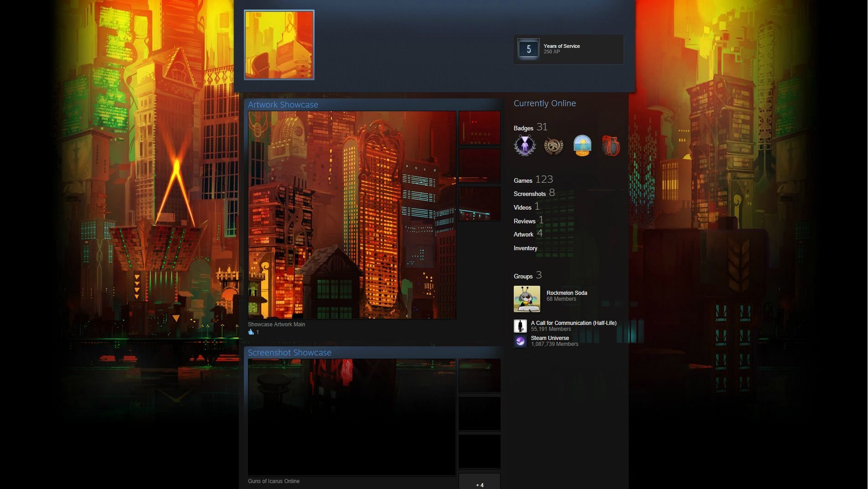This screenshot has width=868, height=489.
Task: Click the +4 more screenshots button
Action: tap(479, 482)
